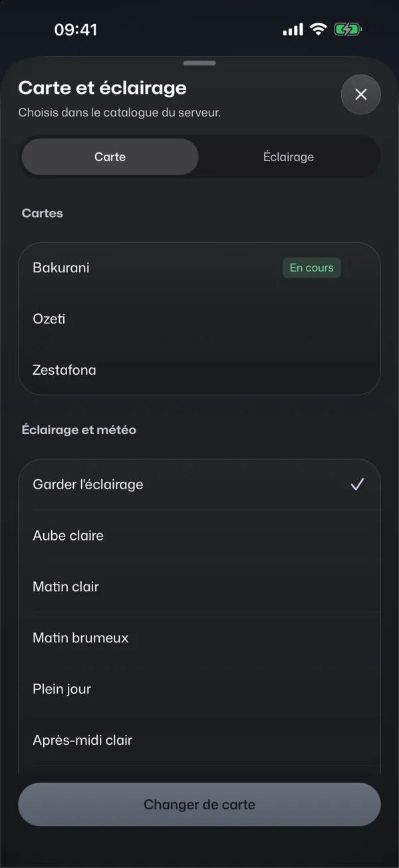Select the Carte tab
Screen dimensions: 399x868
[110, 157]
